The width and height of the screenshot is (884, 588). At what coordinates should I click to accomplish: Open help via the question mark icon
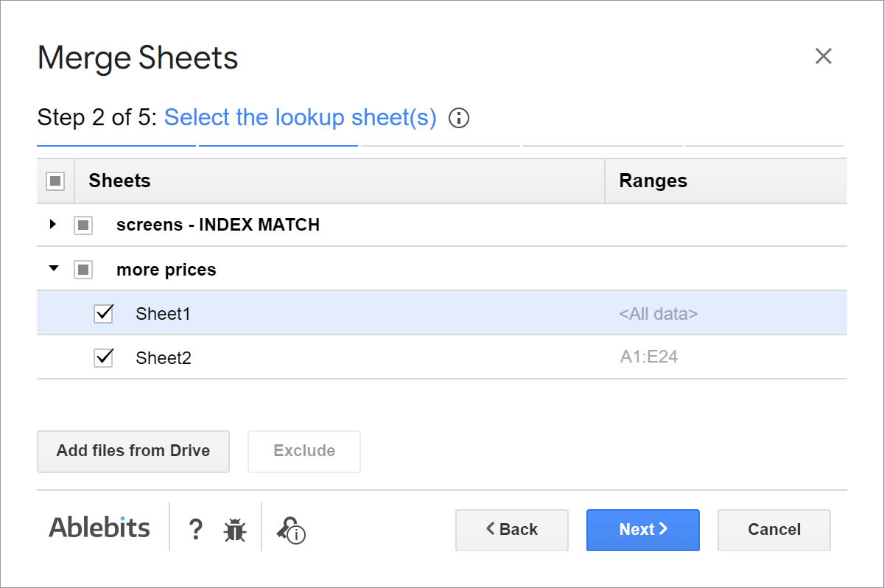pyautogui.click(x=195, y=529)
